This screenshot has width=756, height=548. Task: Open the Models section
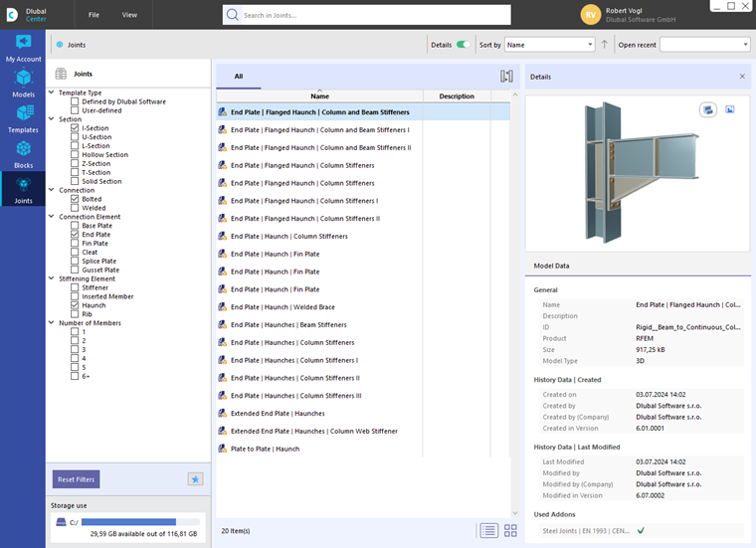click(x=23, y=84)
